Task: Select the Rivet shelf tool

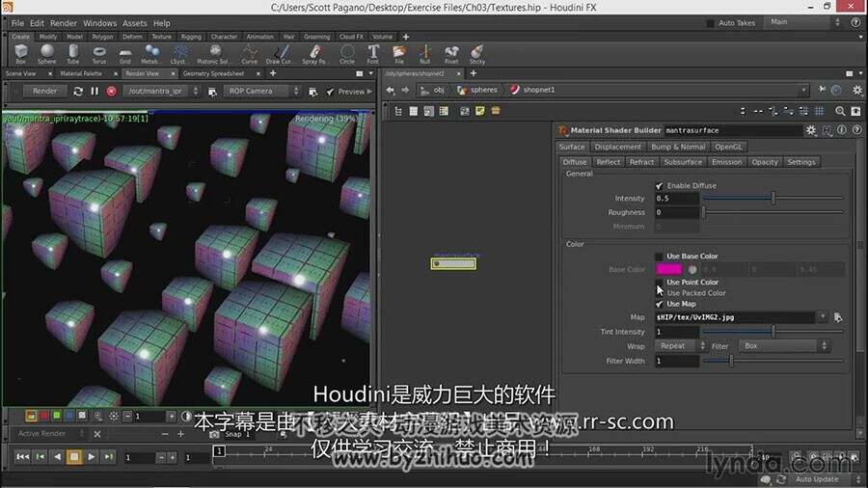Action: pos(451,54)
